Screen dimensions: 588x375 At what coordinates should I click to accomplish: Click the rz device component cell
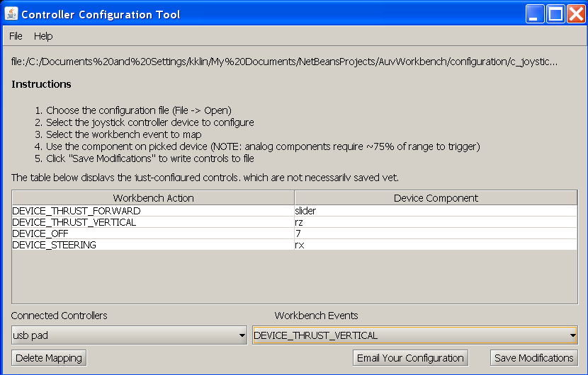[x=436, y=222]
